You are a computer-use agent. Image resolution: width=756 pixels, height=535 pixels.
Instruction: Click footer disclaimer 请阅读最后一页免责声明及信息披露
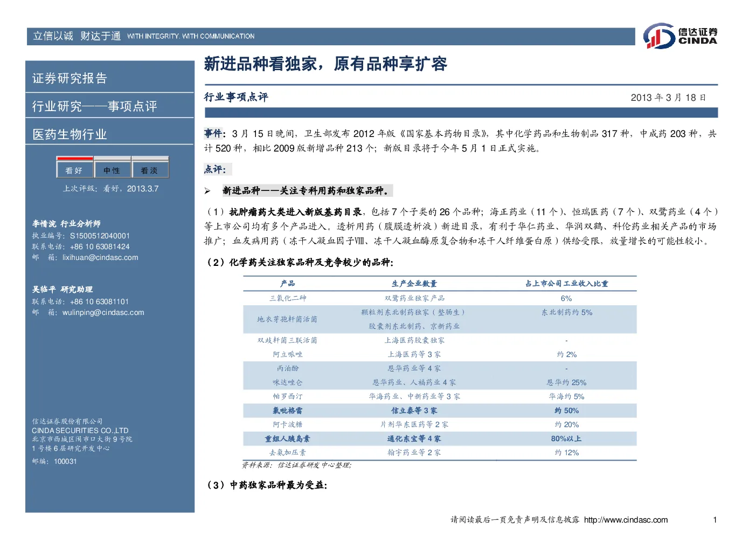click(x=515, y=520)
